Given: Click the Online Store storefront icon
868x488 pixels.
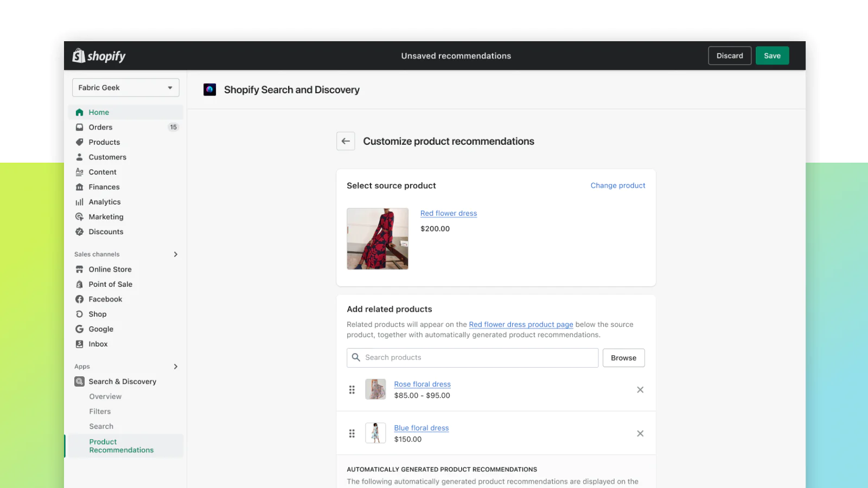Looking at the screenshot, I should (79, 269).
